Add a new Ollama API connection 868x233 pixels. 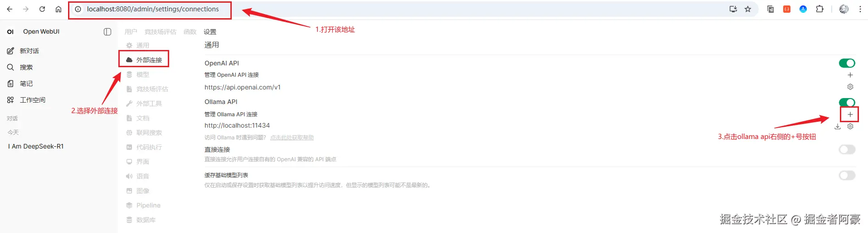[x=850, y=114]
